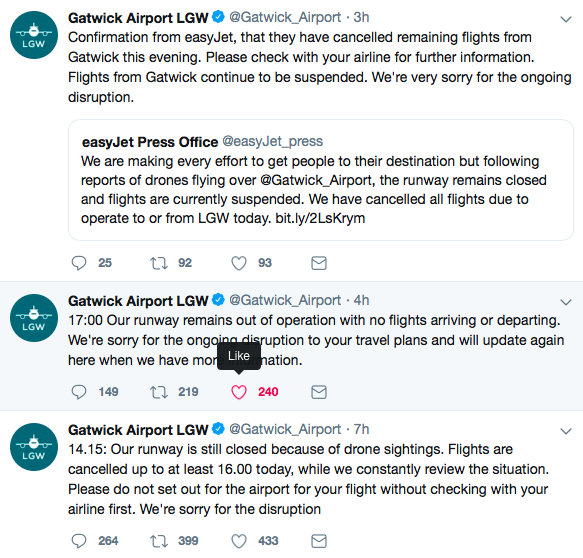Reply to the 14.15 drone sightings tweet
This screenshot has height=558, width=583.
[79, 541]
